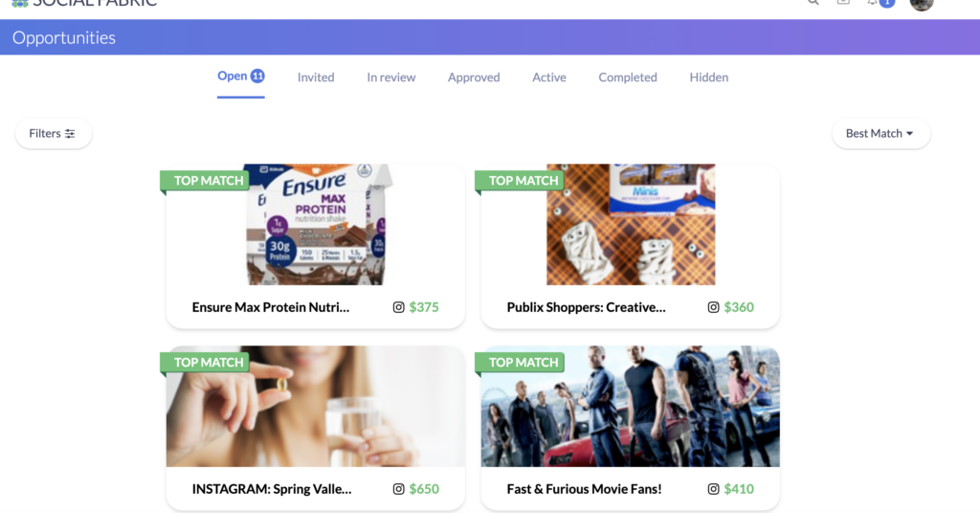This screenshot has height=513, width=980.
Task: Click the search magnifier icon in header
Action: tap(813, 3)
